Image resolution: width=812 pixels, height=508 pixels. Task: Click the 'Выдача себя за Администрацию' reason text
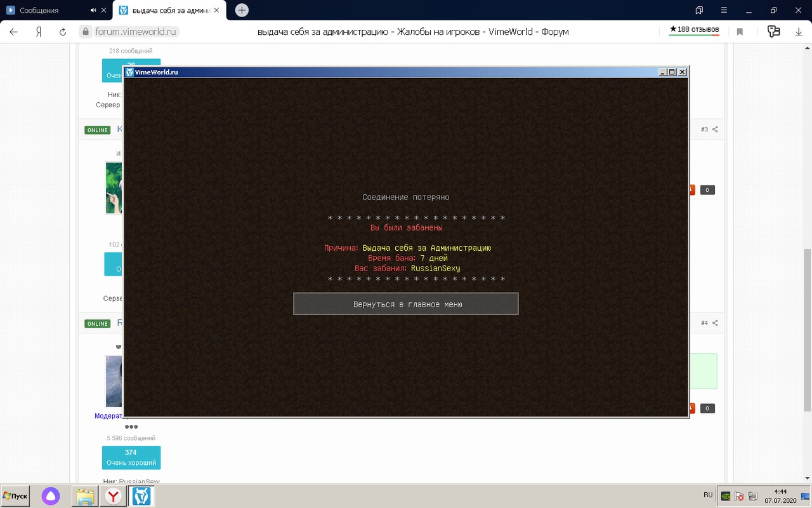pyautogui.click(x=426, y=248)
